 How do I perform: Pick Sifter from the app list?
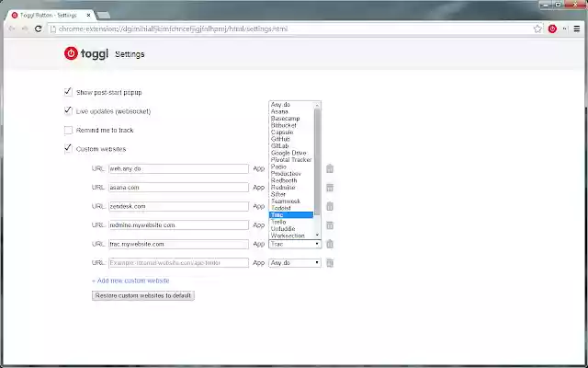(291, 194)
